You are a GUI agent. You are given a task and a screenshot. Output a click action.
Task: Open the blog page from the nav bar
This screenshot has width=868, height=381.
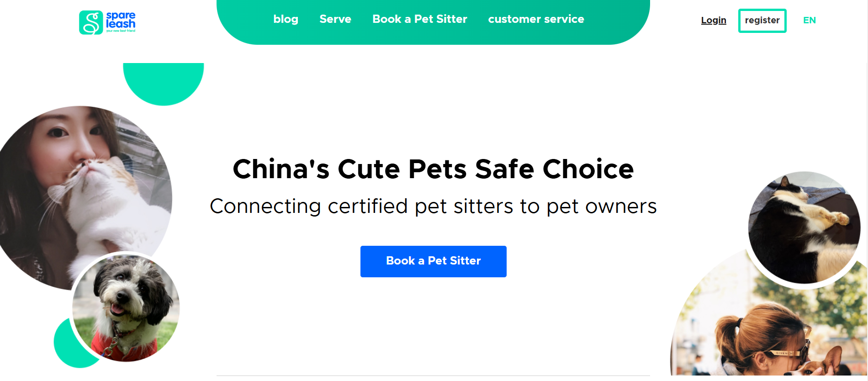click(x=286, y=19)
